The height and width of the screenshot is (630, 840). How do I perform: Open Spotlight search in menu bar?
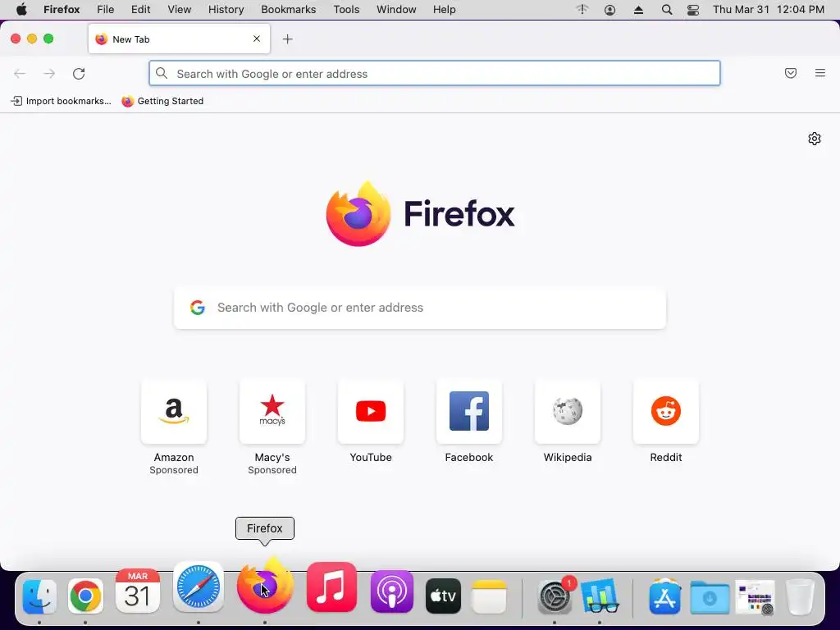point(667,10)
